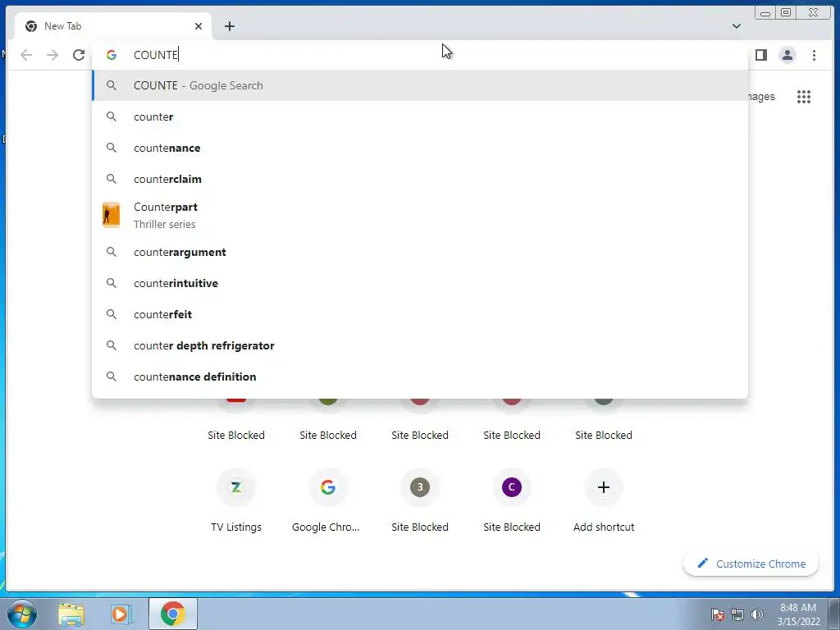
Task: Click the Show desktop button
Action: pos(834,614)
